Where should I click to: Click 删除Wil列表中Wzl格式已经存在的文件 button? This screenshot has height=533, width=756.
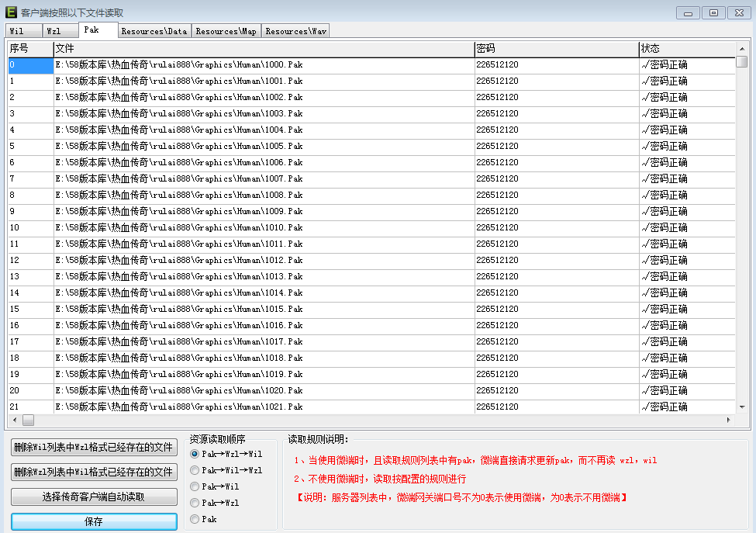[x=94, y=448]
